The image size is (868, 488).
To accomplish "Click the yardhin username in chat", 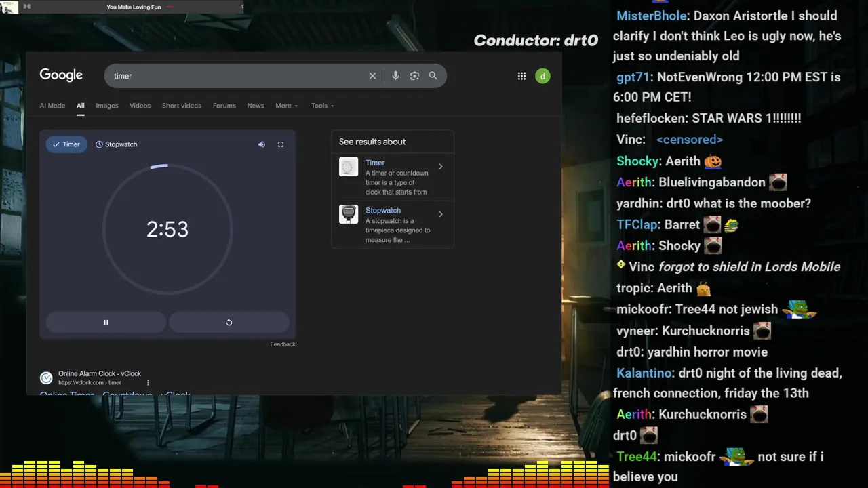I will point(639,203).
